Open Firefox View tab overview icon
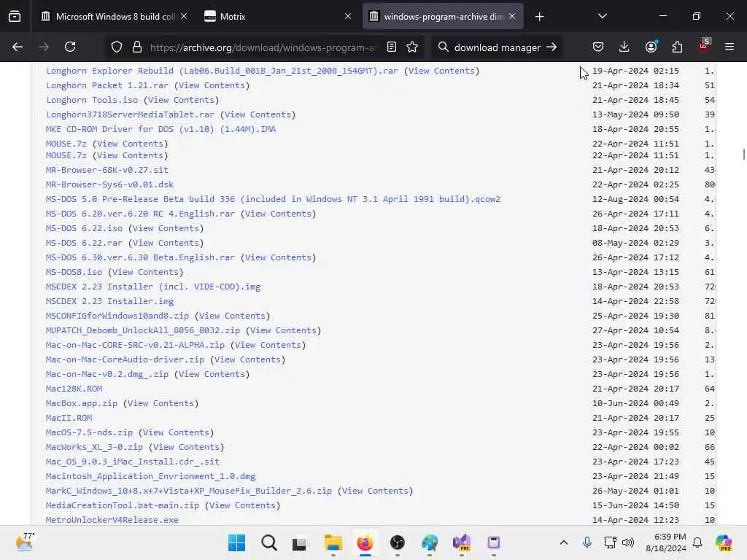Viewport: 747px width, 560px height. tap(15, 17)
